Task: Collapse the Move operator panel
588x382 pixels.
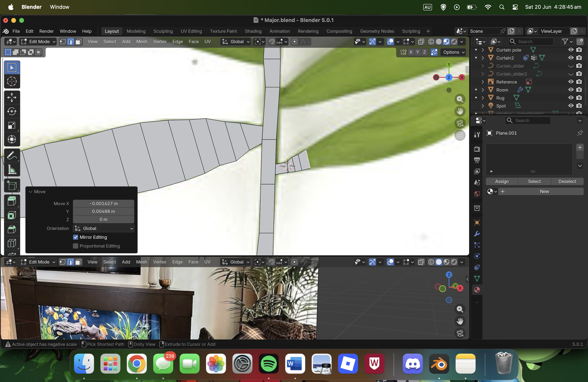Action: (x=31, y=192)
